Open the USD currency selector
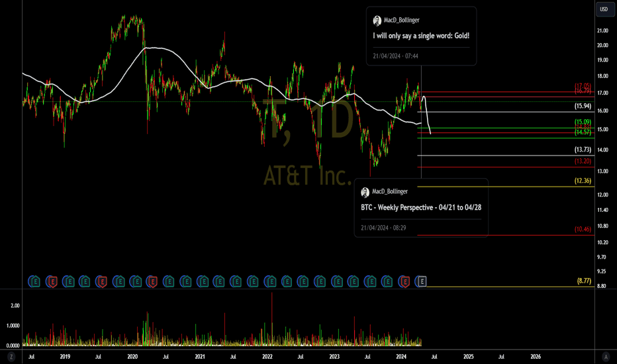Image resolution: width=617 pixels, height=364 pixels. (x=604, y=9)
